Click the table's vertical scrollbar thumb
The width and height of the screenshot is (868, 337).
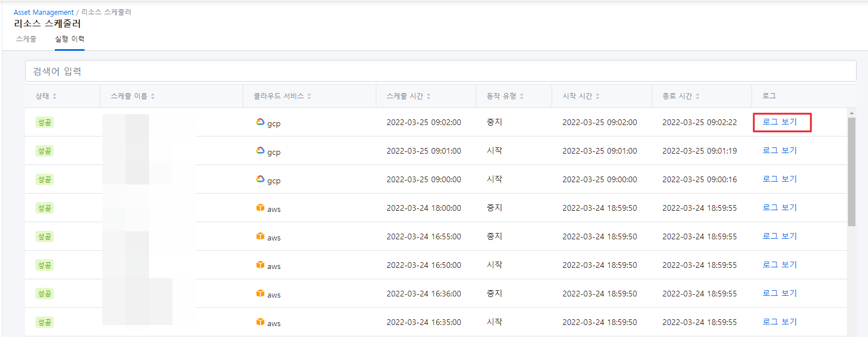coord(851,171)
